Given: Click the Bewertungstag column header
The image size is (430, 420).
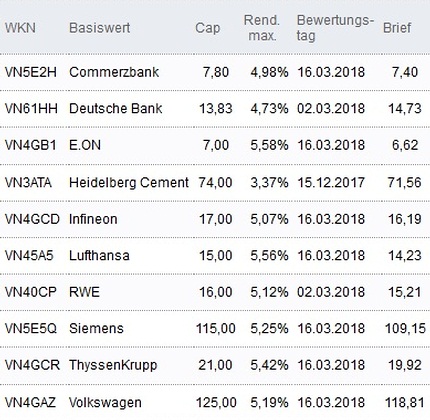Looking at the screenshot, I should [x=335, y=28].
